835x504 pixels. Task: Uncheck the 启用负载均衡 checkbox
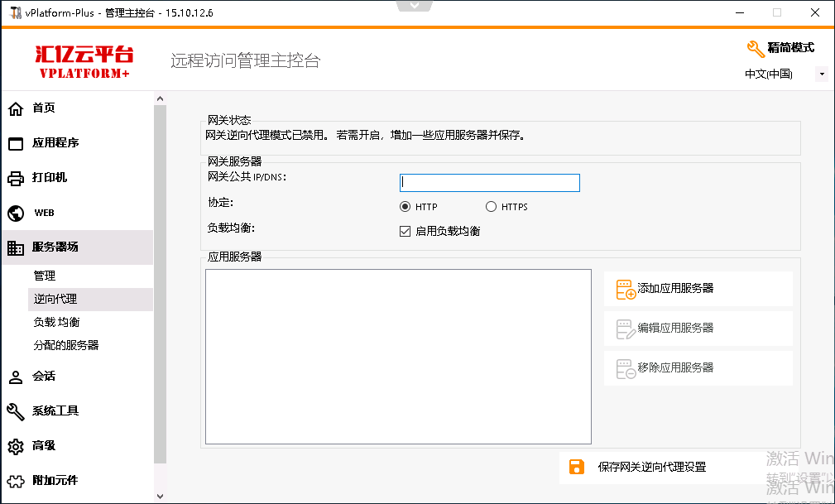pos(406,232)
